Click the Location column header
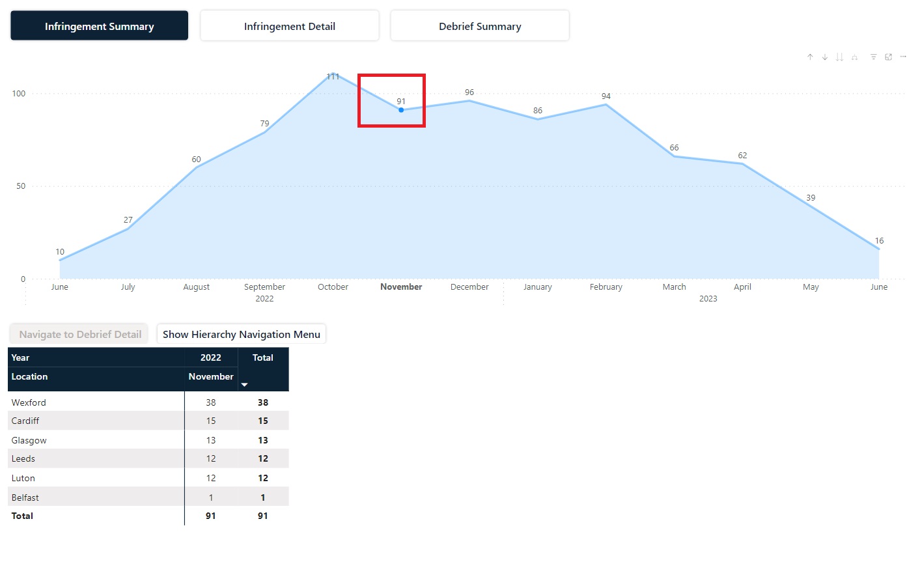This screenshot has width=907, height=588. 29,376
